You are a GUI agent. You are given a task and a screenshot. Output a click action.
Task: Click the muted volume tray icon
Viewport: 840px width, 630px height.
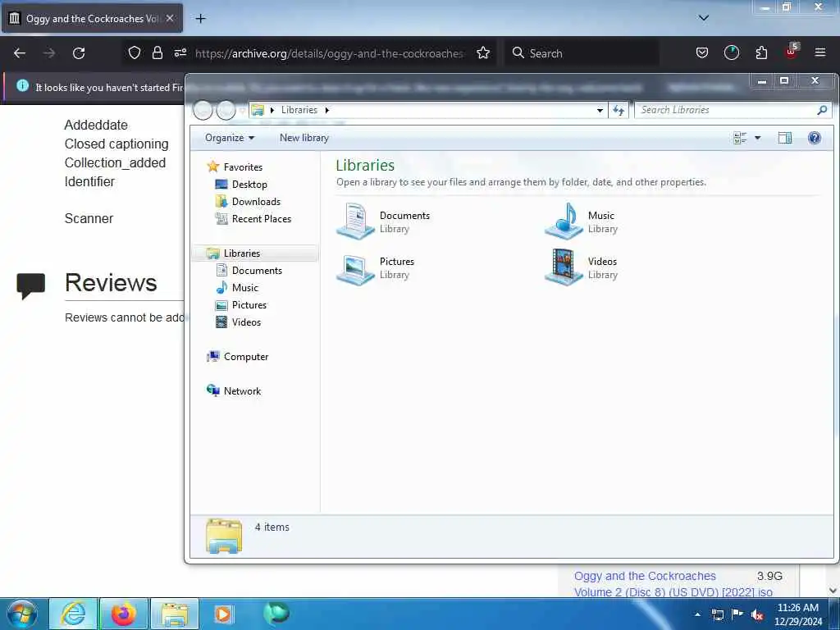click(757, 614)
